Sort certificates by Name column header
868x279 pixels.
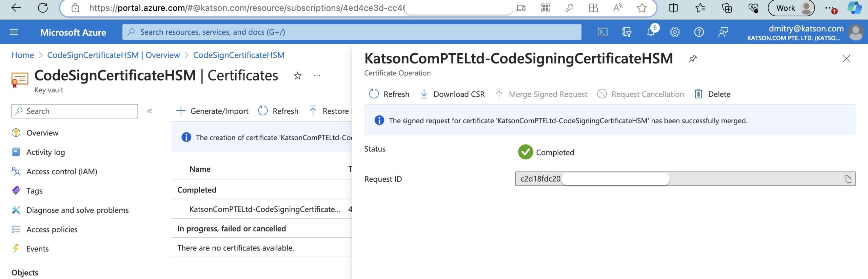[x=200, y=169]
